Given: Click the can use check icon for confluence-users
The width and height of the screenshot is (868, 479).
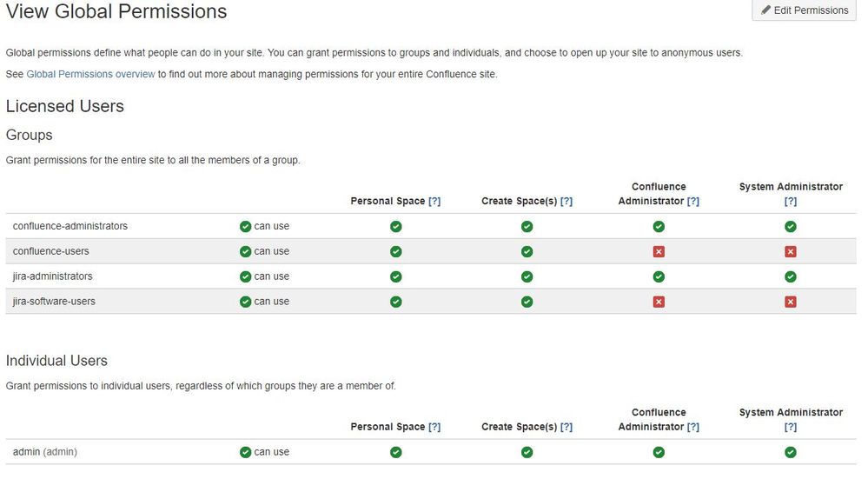Looking at the screenshot, I should [x=246, y=252].
